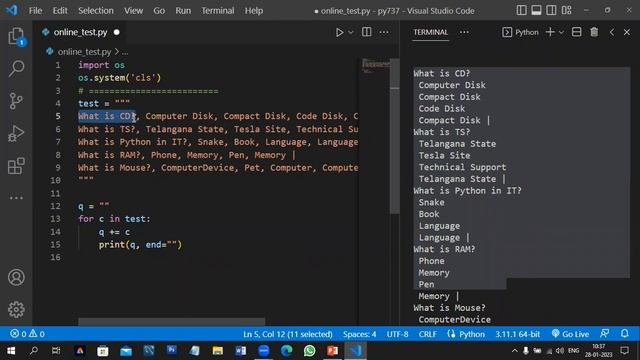The image size is (640, 360).
Task: Click the editor horizontal scrollbar
Action: [x=171, y=322]
